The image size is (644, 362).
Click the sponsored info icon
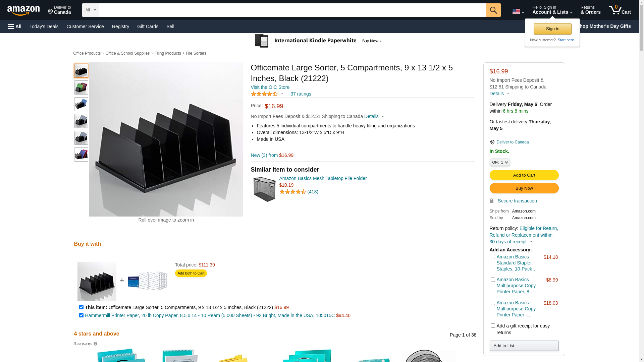[x=96, y=344]
